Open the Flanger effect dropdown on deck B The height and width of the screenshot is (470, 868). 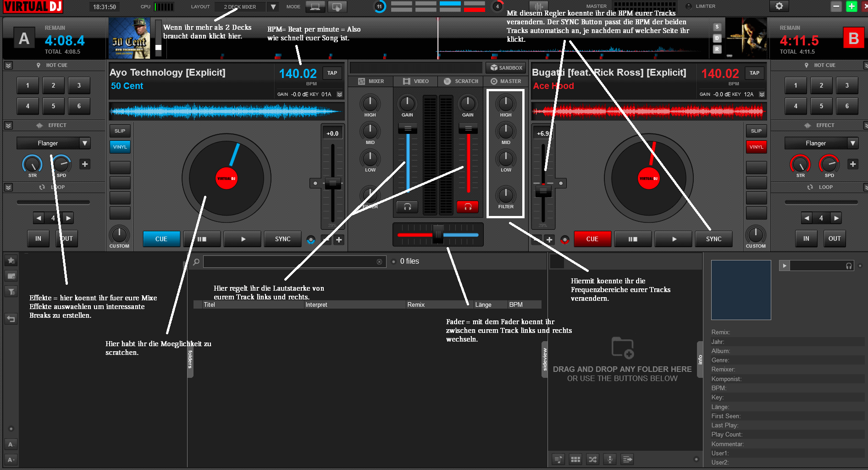pos(853,143)
